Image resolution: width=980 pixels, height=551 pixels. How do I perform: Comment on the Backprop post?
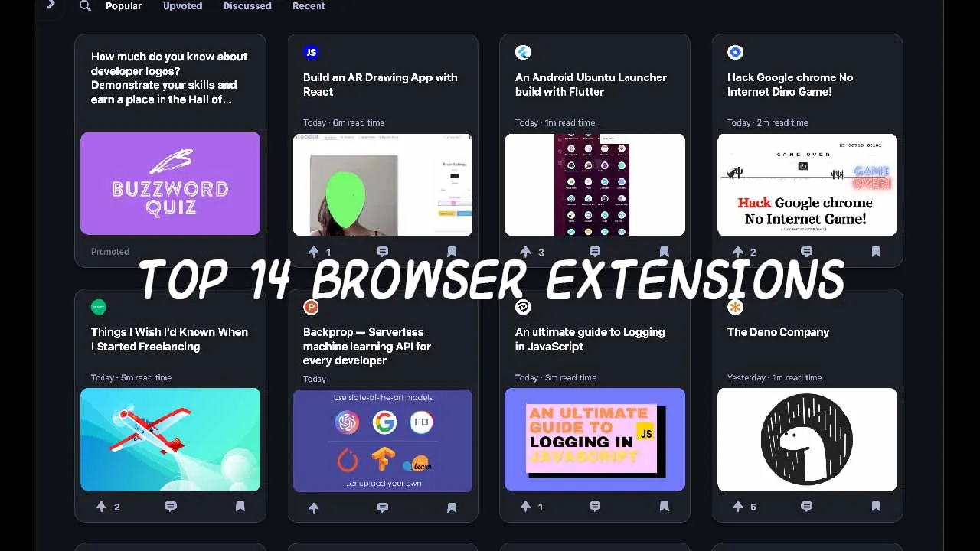pos(383,507)
